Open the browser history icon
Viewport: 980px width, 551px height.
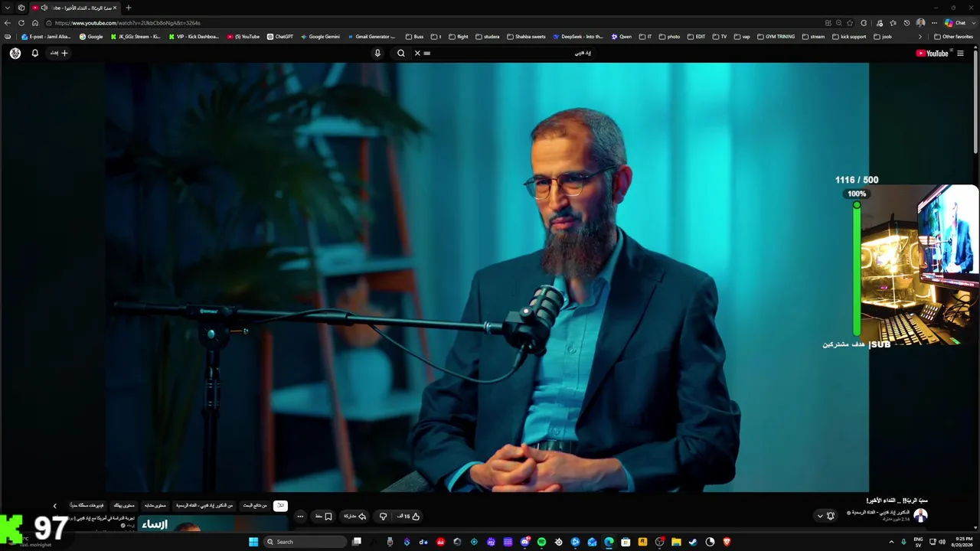tap(906, 23)
